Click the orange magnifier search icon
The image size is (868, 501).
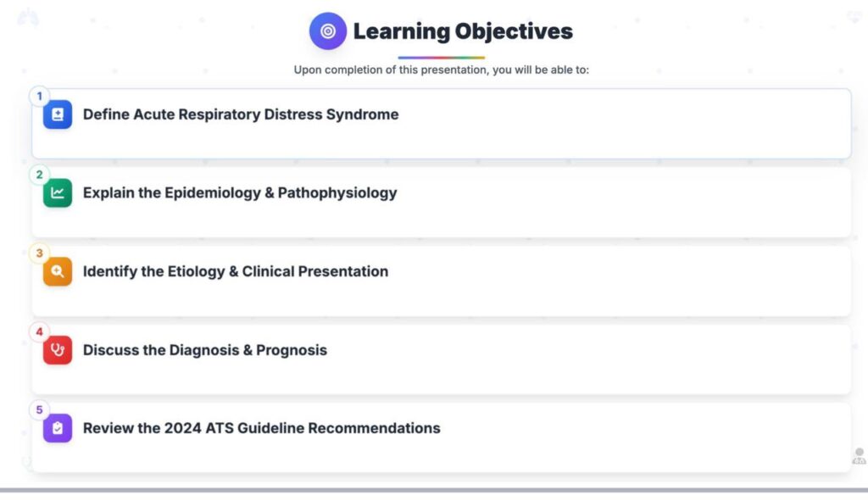click(x=58, y=271)
